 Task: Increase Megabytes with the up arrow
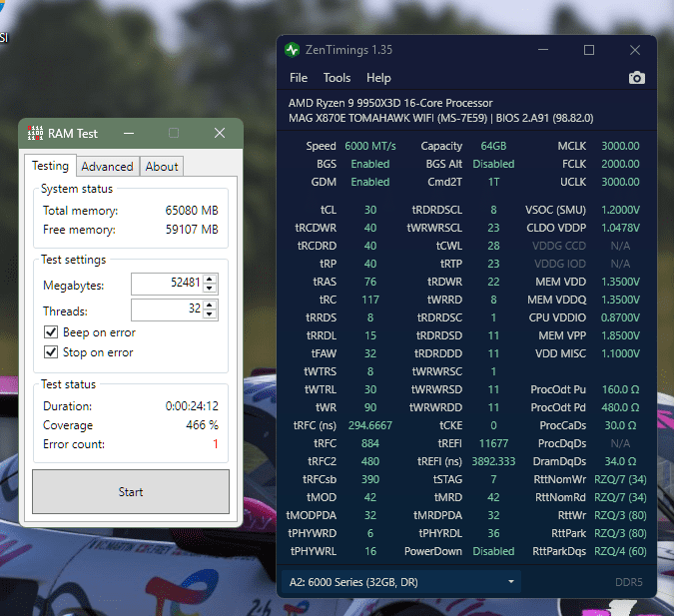tap(210, 279)
